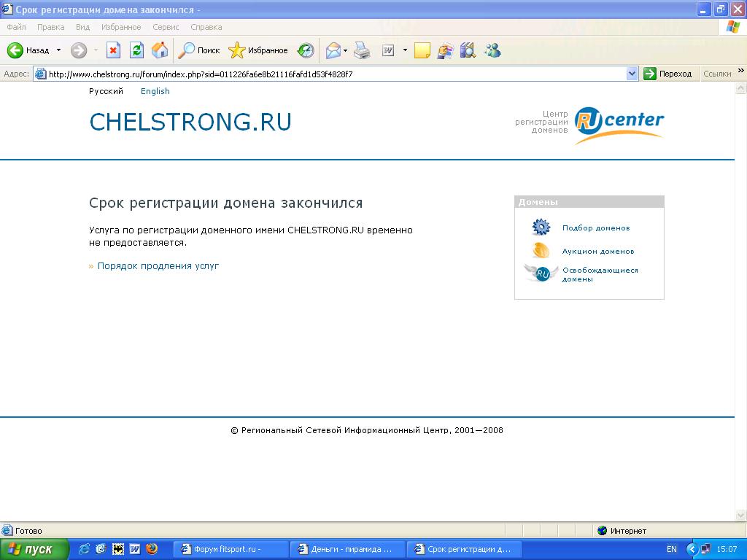
Task: Open the Сервис menu
Action: point(166,27)
